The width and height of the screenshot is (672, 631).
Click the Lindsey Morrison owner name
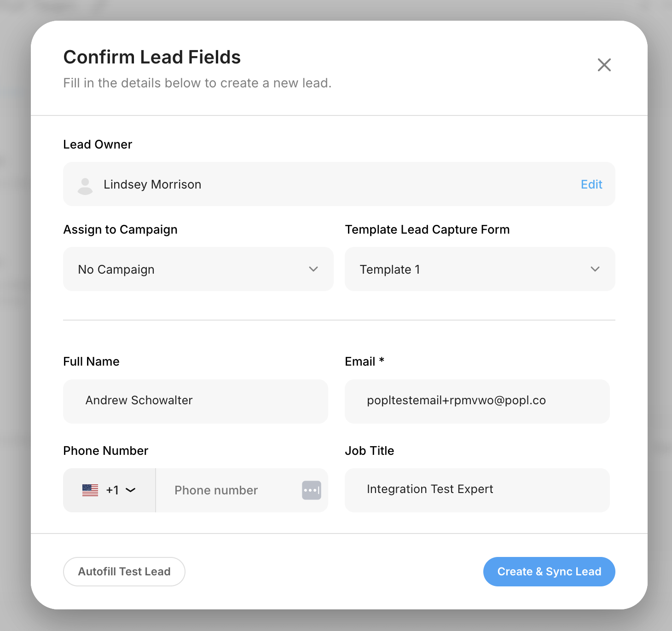[x=152, y=184]
